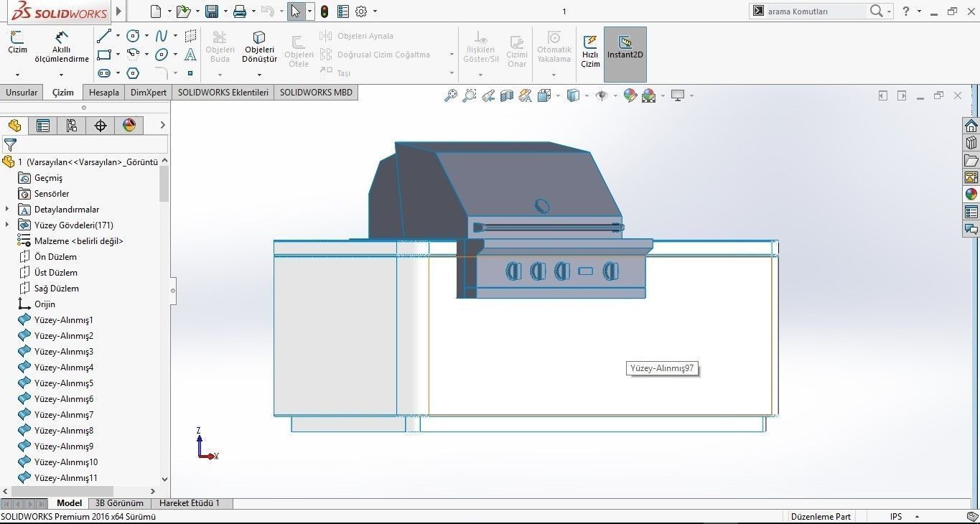Open the DimXpert tab
The height and width of the screenshot is (524, 980).
pos(149,93)
